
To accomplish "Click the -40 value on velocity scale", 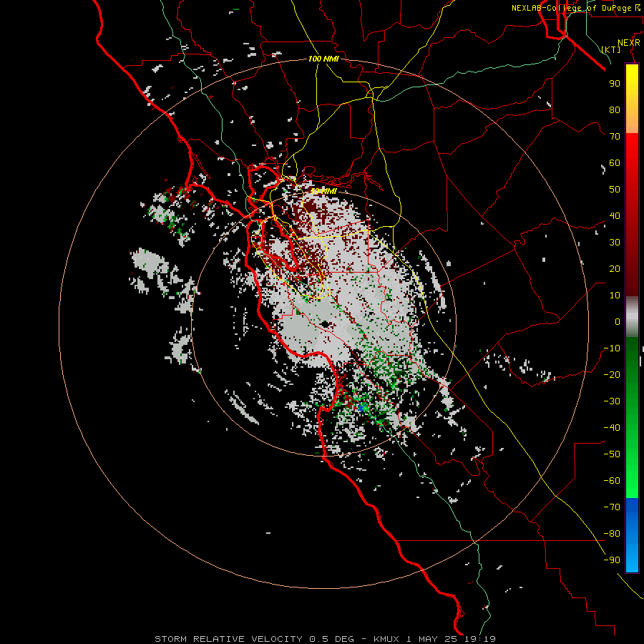I will pos(612,428).
